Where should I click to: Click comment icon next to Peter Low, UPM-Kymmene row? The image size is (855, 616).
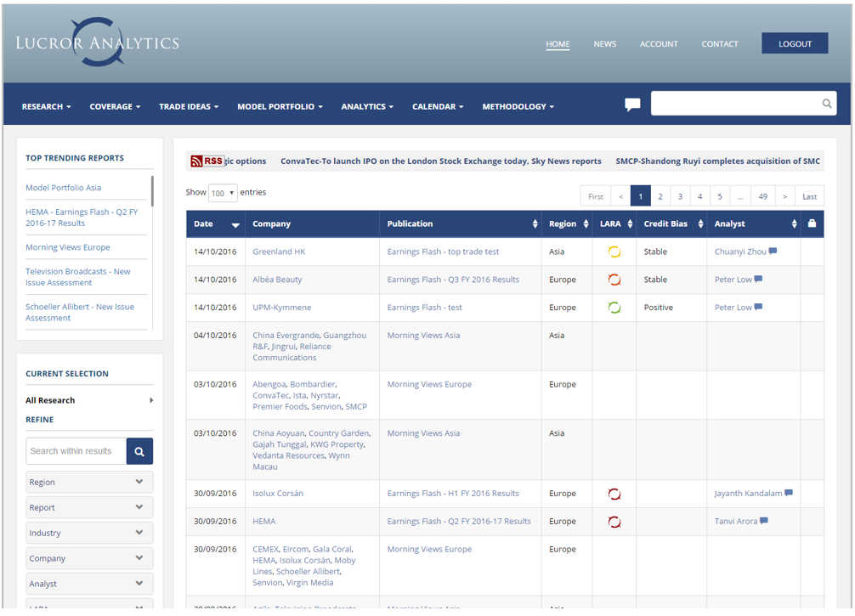point(758,307)
